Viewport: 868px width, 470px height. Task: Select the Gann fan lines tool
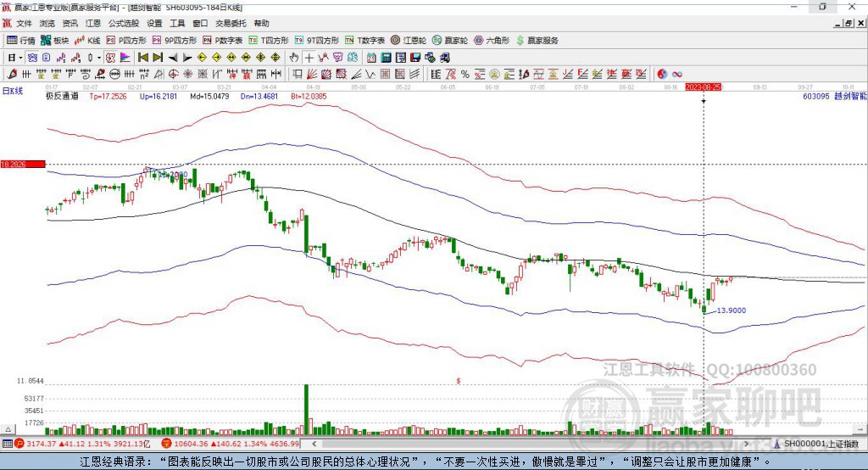pos(312,75)
